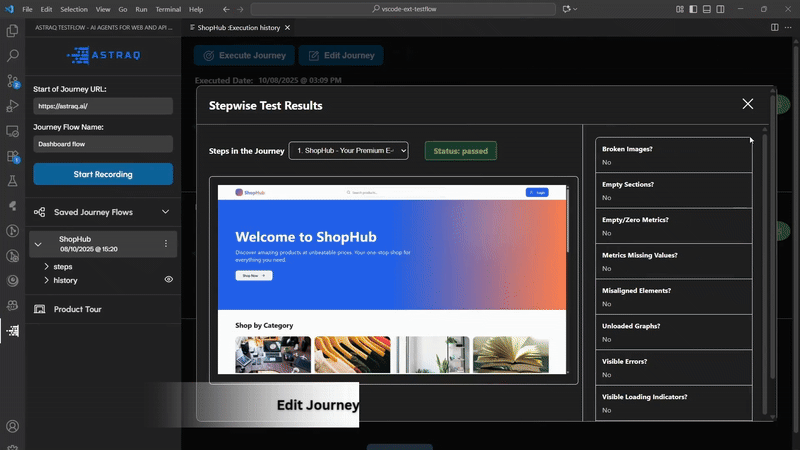Open the Astraq TestFlow activity bar icon
800x450 pixels.
[12, 331]
